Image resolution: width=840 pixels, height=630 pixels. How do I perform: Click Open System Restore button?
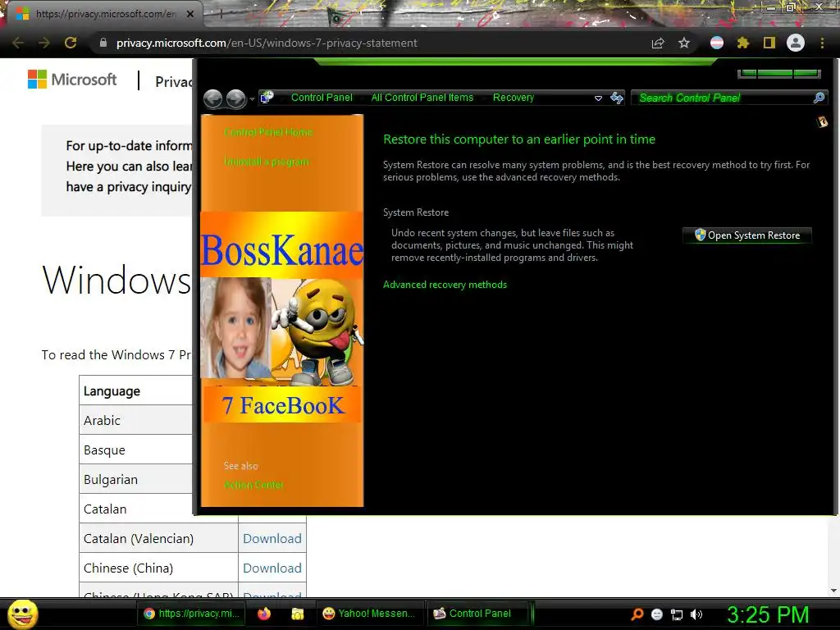747,235
